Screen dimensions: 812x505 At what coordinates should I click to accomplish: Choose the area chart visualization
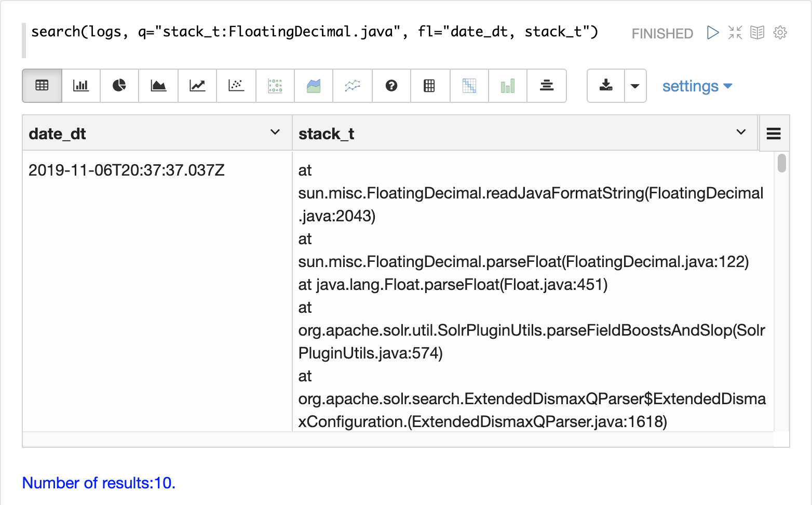pyautogui.click(x=158, y=86)
